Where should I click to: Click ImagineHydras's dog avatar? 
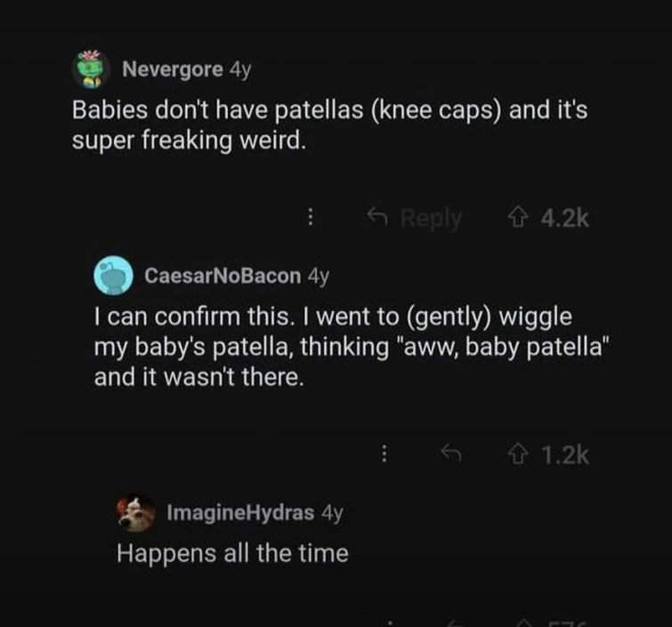(136, 513)
